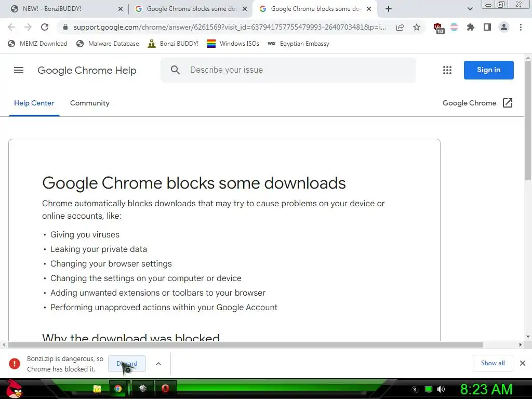
Task: Click the red download warning icon
Action: (x=15, y=363)
